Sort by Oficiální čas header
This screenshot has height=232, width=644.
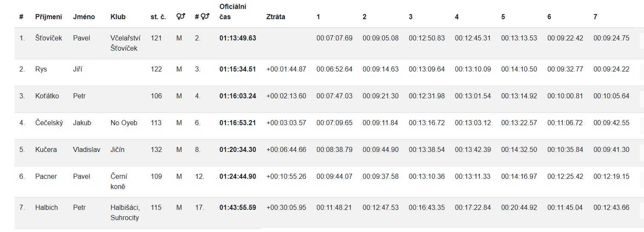[x=233, y=12]
